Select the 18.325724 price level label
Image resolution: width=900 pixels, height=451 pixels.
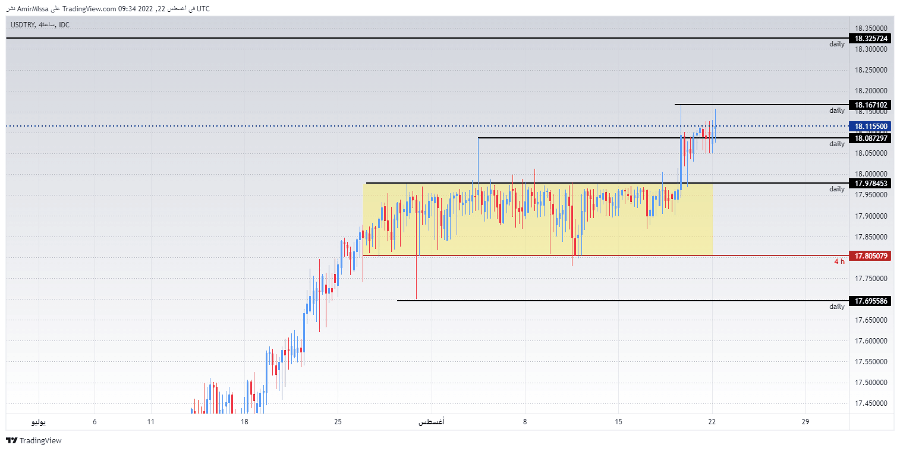tap(871, 38)
